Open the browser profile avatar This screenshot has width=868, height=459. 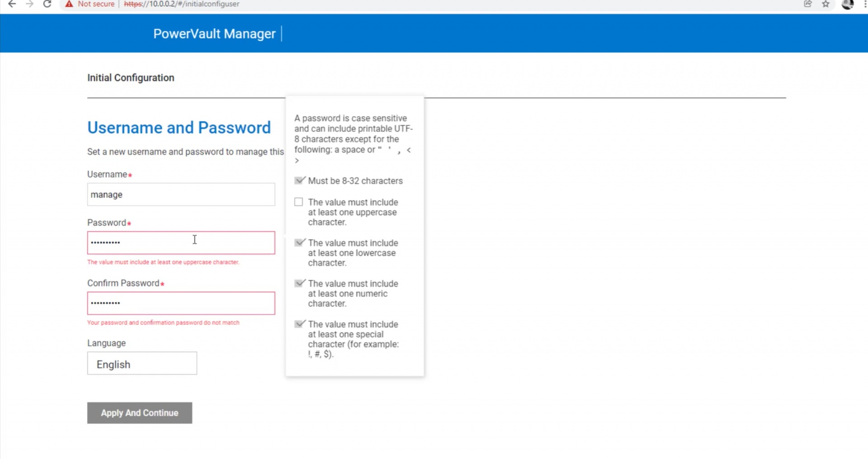[848, 4]
